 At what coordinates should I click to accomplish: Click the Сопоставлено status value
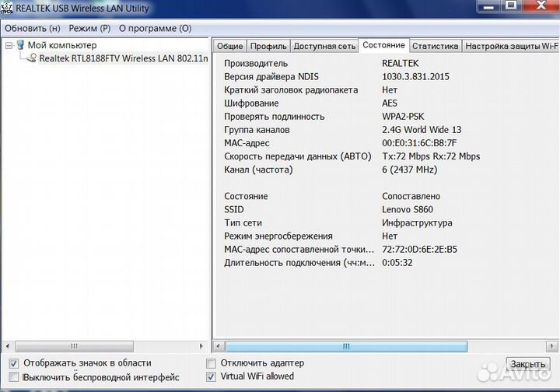click(411, 196)
